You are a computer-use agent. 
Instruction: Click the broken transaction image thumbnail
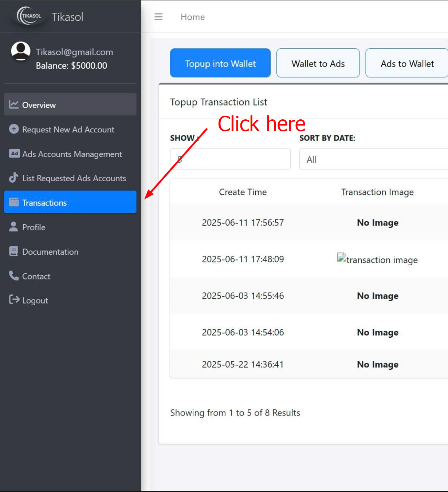point(377,259)
